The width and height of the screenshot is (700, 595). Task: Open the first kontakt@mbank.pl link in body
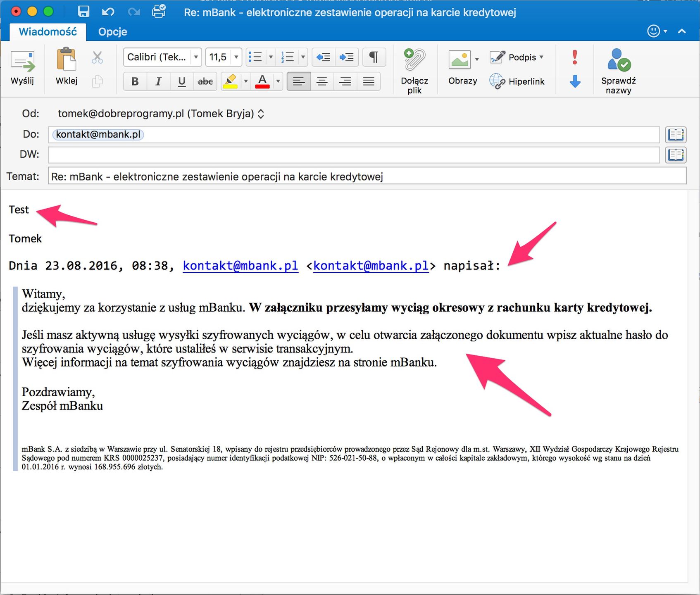point(240,266)
